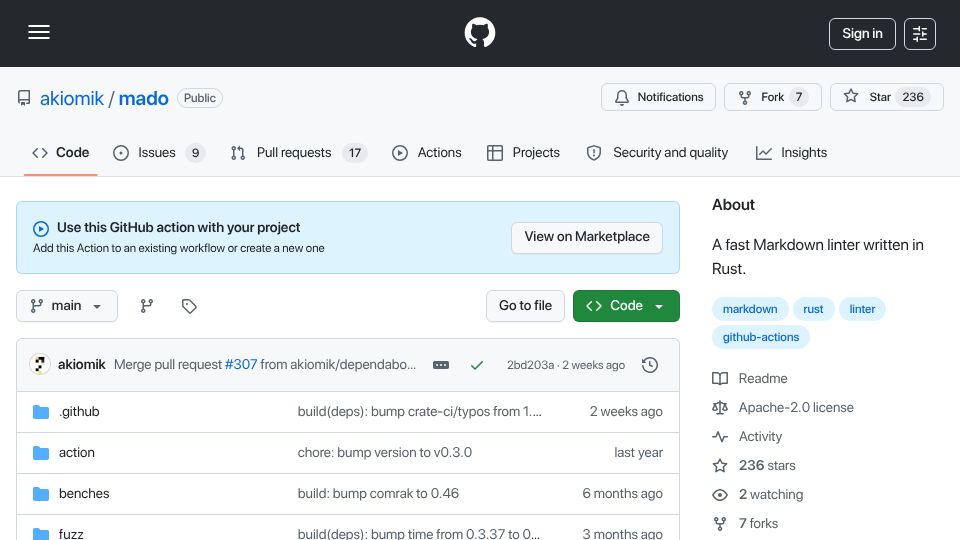Click the github-actions topic tag

point(760,337)
